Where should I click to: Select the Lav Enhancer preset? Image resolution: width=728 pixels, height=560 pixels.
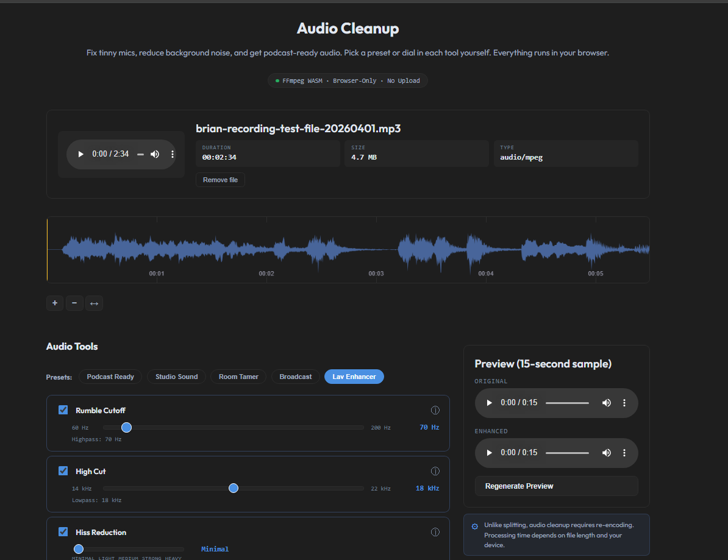click(354, 377)
